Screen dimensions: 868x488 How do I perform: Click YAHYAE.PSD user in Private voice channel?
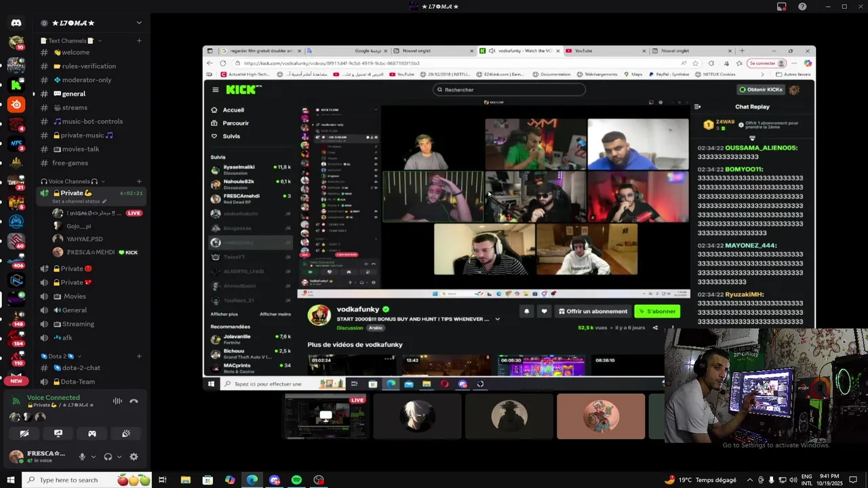85,239
